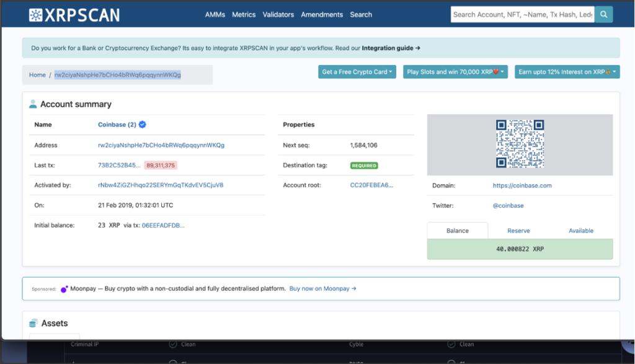This screenshot has height=364, width=635.
Task: Click the Assets coins stack icon
Action: (x=33, y=323)
